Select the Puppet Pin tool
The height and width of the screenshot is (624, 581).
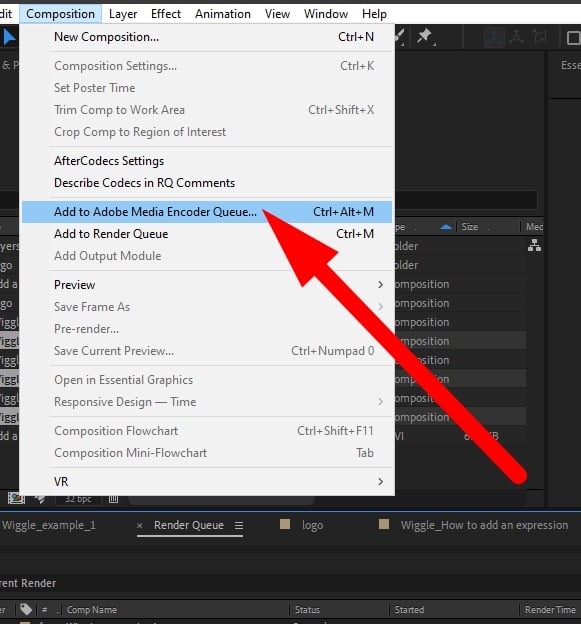425,37
